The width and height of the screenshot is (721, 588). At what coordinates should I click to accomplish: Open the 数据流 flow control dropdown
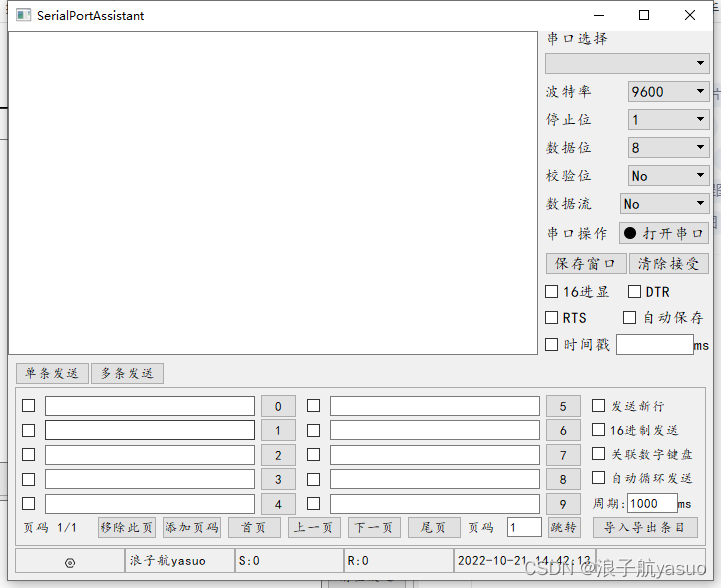click(665, 204)
